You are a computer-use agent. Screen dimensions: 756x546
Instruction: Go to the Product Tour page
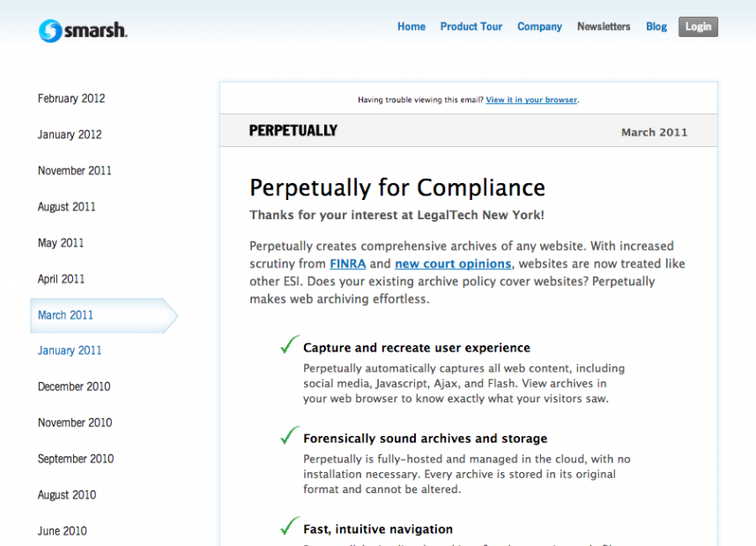point(471,26)
